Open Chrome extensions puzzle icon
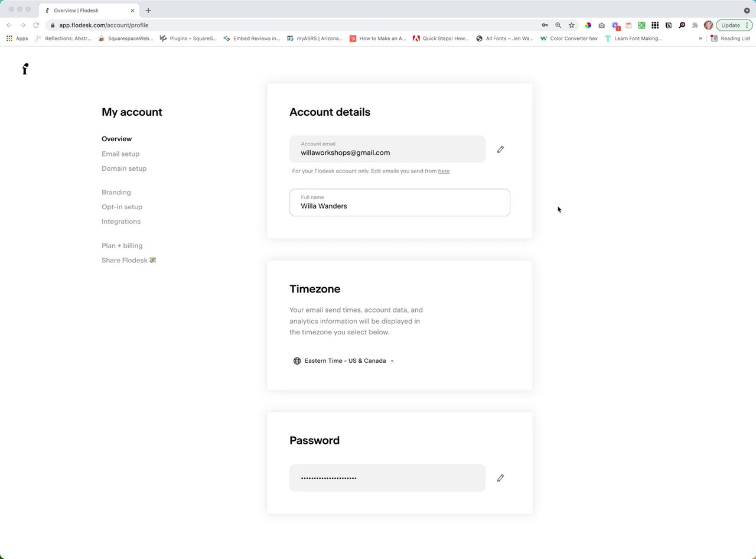 pyautogui.click(x=695, y=25)
